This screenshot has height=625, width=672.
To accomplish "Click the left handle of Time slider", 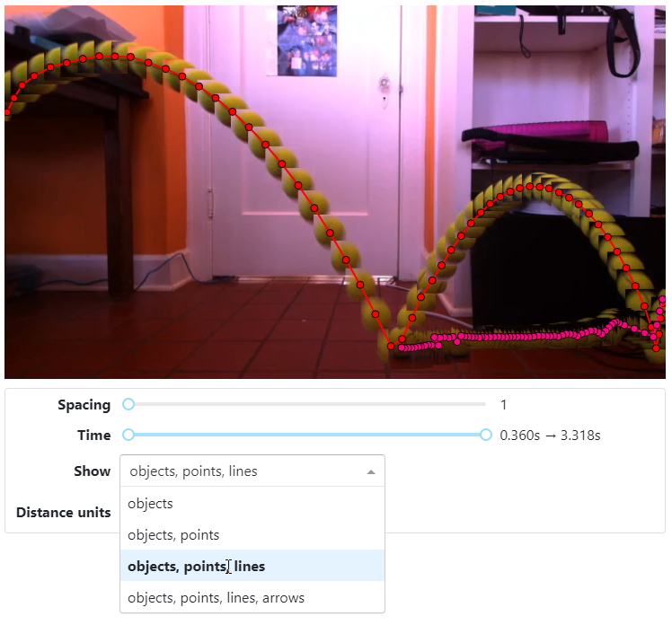I will click(128, 436).
